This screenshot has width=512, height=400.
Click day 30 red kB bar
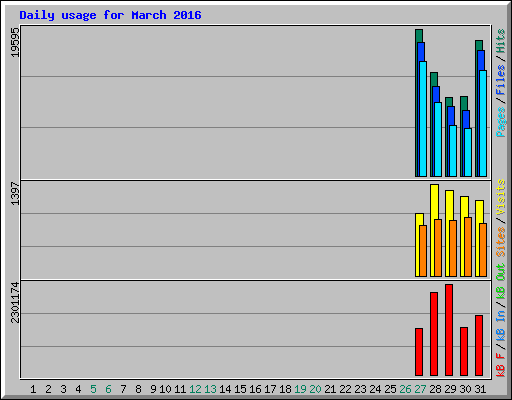pos(464,351)
